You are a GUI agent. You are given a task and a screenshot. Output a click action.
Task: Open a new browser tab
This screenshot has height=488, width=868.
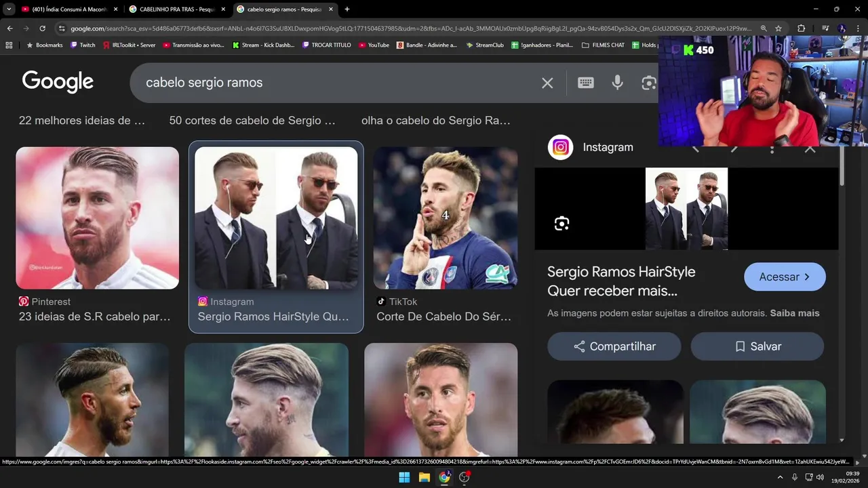(x=347, y=9)
